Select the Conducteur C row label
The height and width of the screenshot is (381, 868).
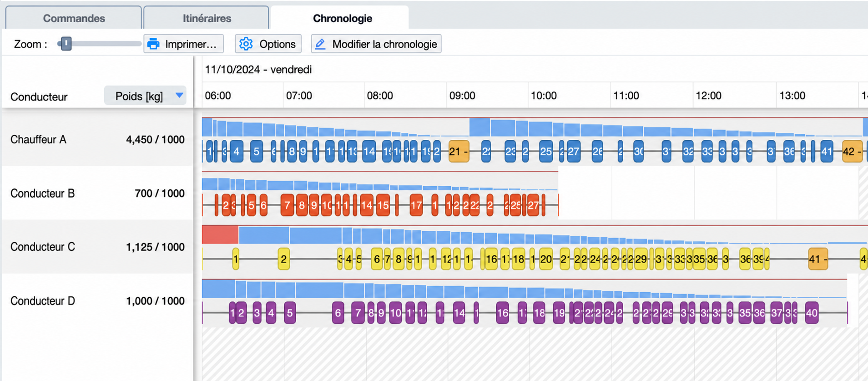[42, 247]
